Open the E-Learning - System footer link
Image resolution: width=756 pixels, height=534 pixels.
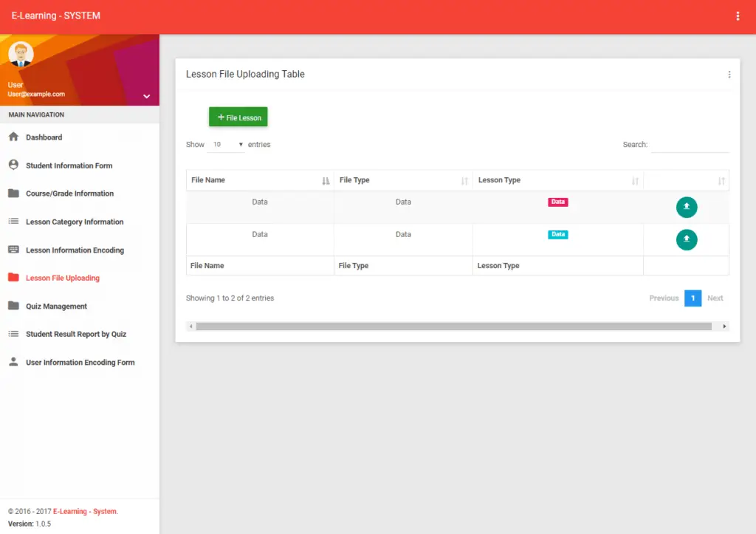[83, 510]
